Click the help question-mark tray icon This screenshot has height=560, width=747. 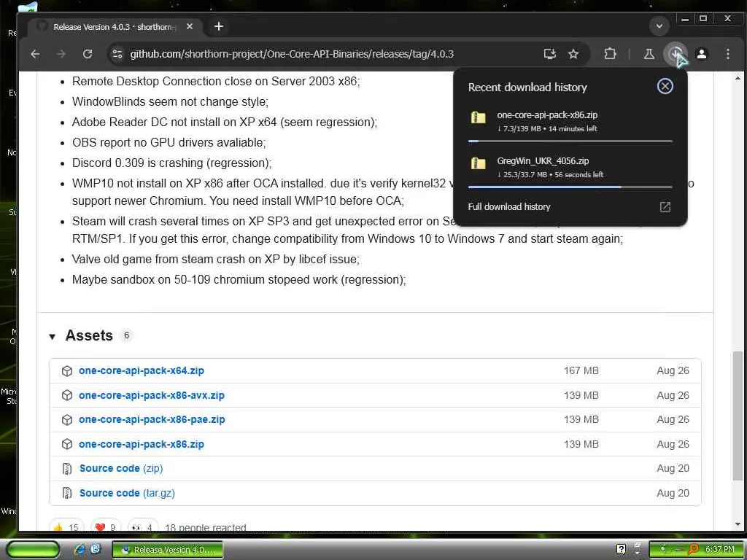point(621,549)
